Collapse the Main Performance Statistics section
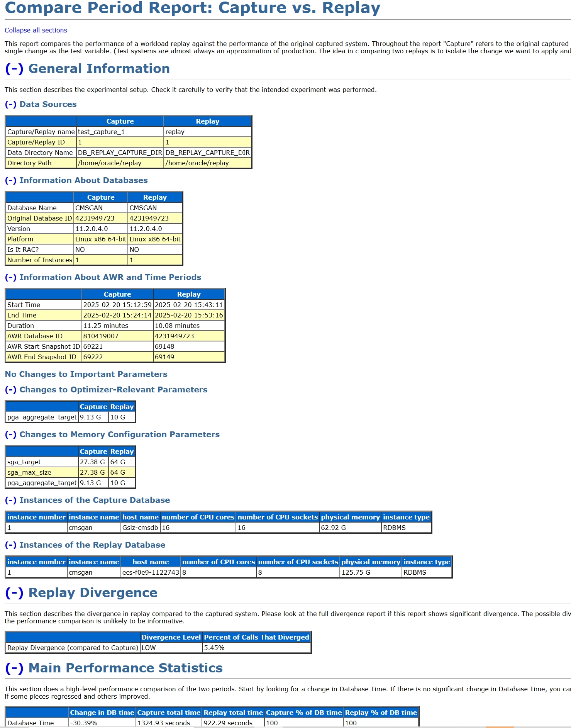Viewport: 571px width, 728px height. (14, 668)
